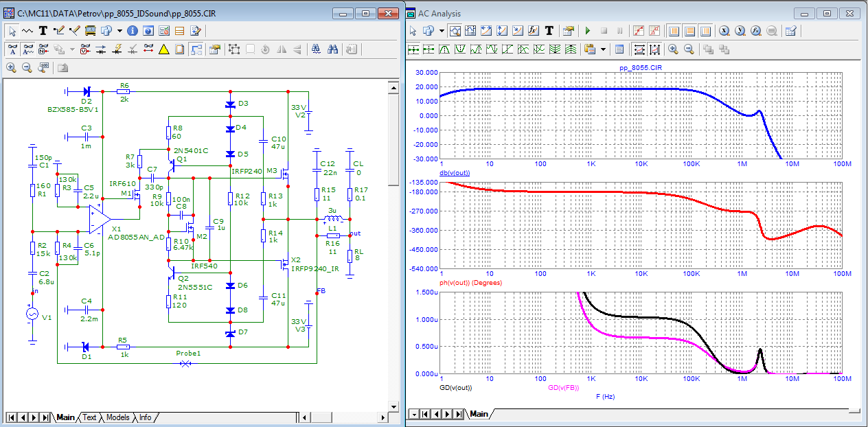
Task: Switch to the Text tab
Action: tap(89, 417)
